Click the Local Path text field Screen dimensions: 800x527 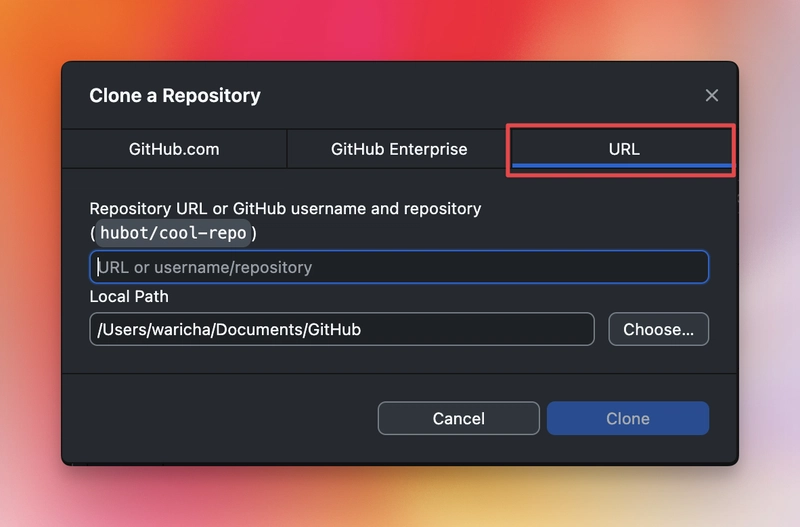(x=342, y=329)
